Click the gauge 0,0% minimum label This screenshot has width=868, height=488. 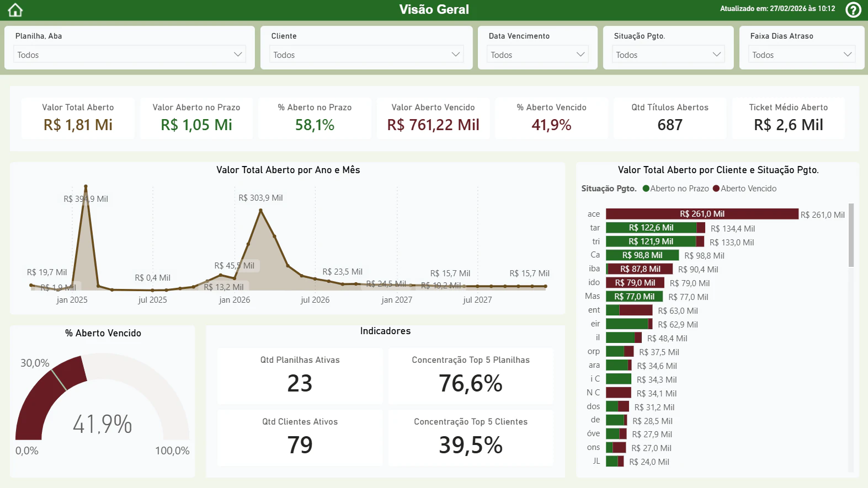pos(27,451)
